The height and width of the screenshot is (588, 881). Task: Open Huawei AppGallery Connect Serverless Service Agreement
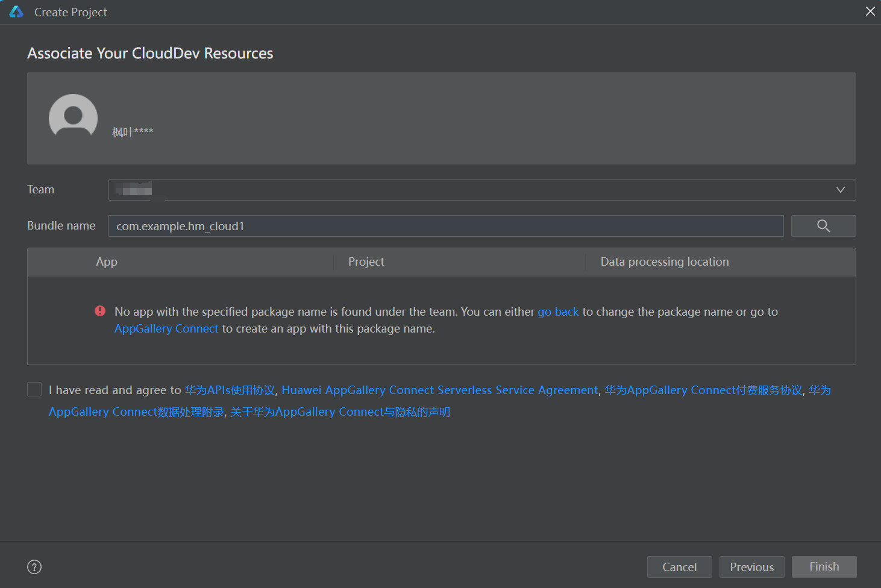(440, 390)
